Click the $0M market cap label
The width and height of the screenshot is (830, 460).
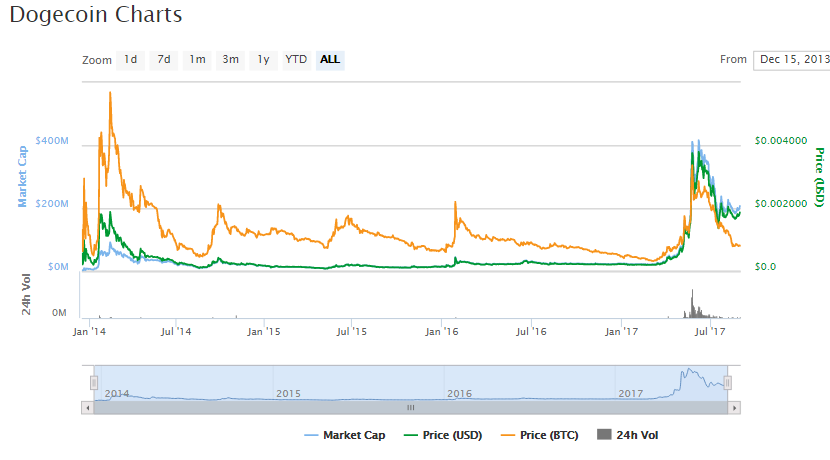pyautogui.click(x=58, y=267)
